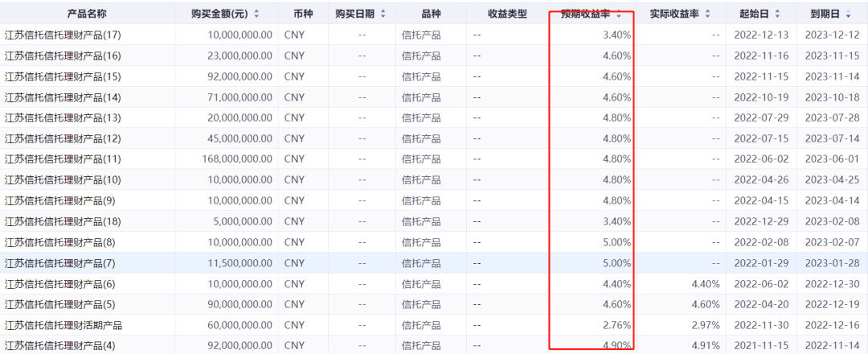Select highlighted row 江苏信托信托理财产品(7)
The image size is (868, 354).
click(x=434, y=263)
